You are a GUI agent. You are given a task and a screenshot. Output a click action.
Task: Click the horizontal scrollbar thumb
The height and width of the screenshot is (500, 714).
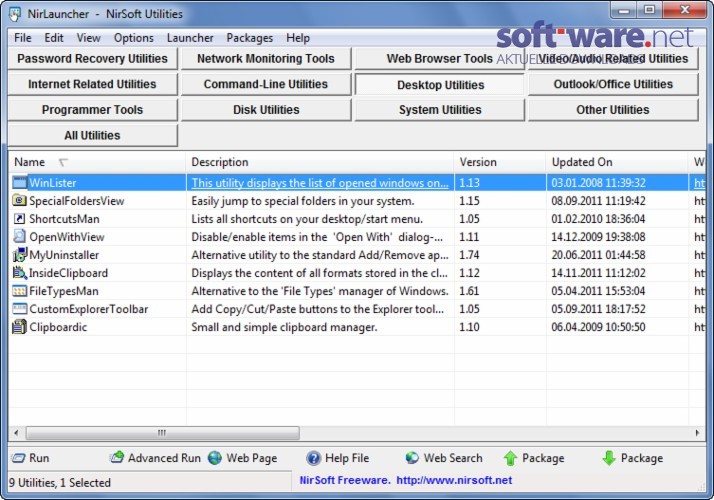point(163,433)
